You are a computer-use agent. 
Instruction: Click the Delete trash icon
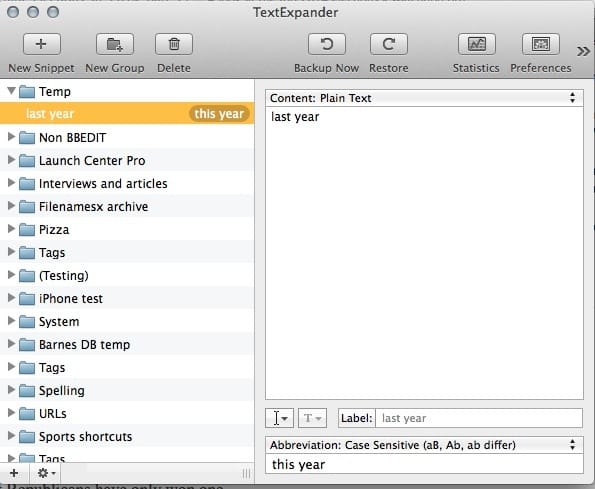pyautogui.click(x=174, y=44)
